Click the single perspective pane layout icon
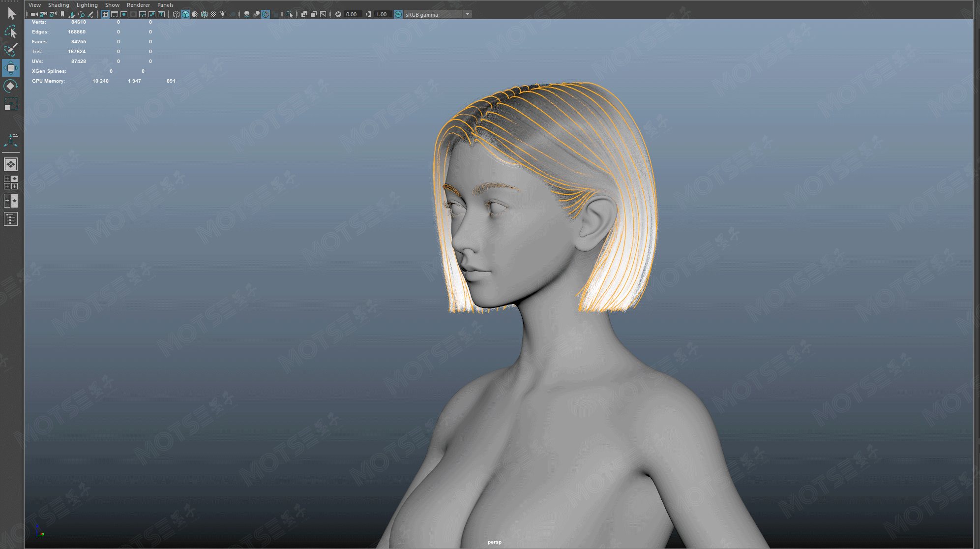Viewport: 980px width, 549px height. coord(11,164)
